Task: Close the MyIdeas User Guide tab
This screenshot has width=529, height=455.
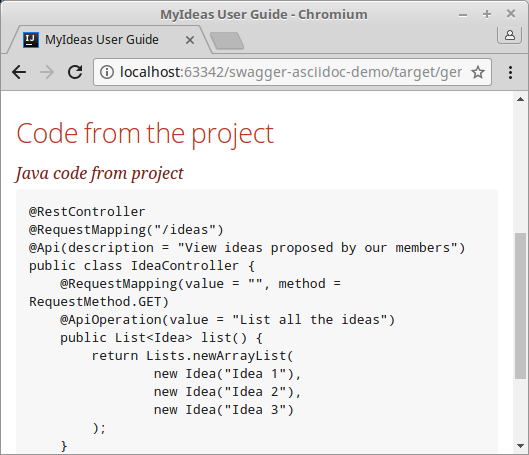Action: [x=190, y=40]
